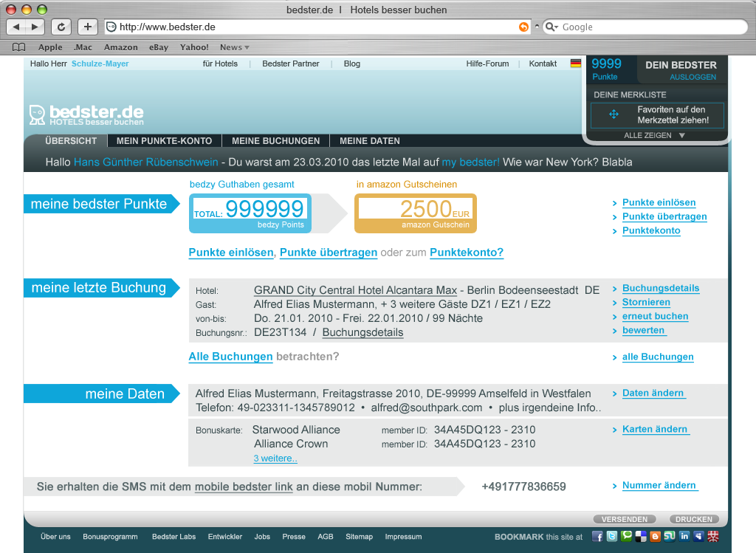
Task: Click the Twitter share icon in the footer
Action: pyautogui.click(x=613, y=537)
